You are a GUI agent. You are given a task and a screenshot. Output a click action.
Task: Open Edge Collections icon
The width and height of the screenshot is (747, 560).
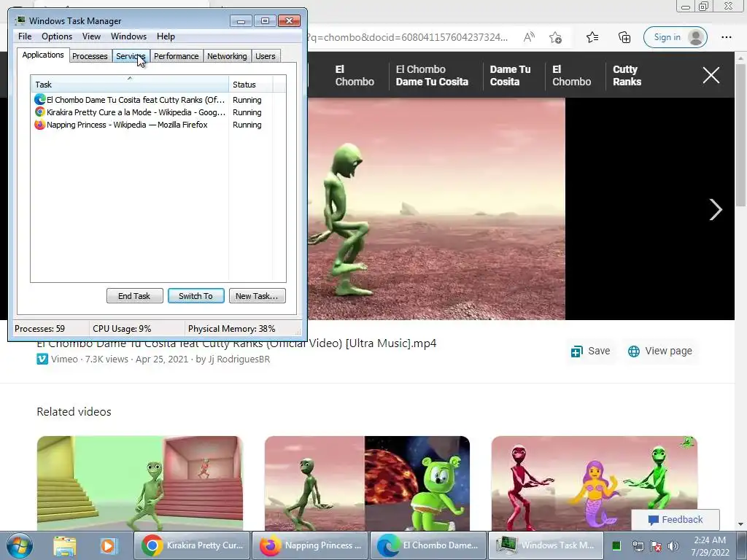tap(624, 37)
